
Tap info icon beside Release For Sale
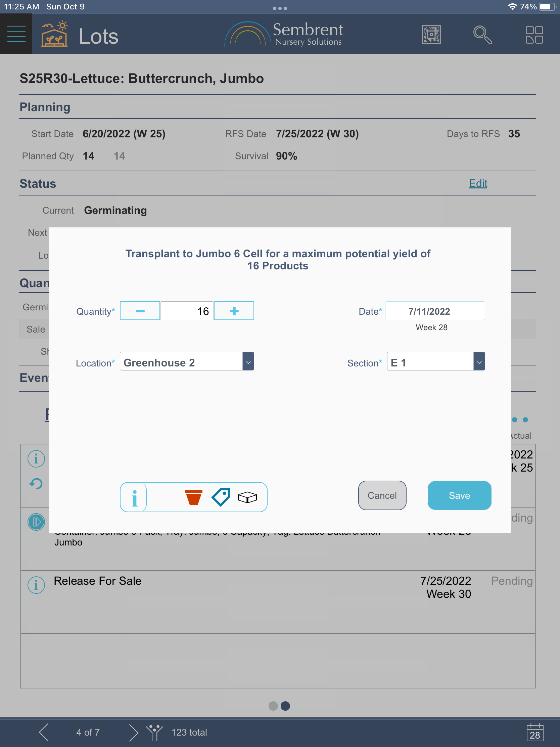(x=36, y=584)
